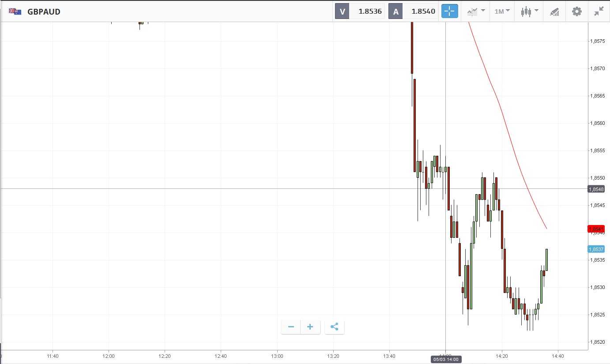This screenshot has height=364, width=610.
Task: Click the GBPAUD instrument name
Action: pos(44,12)
